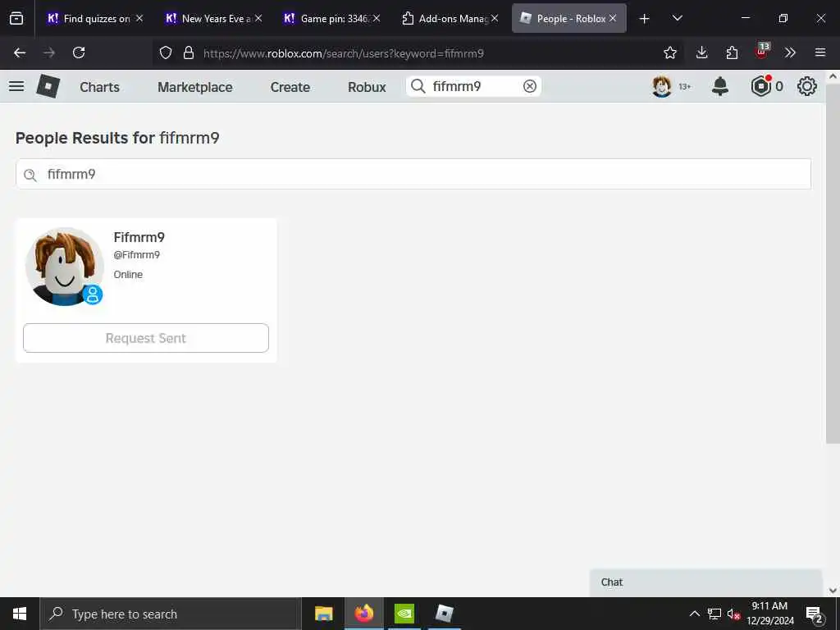Open a new browser tab
840x630 pixels.
[x=644, y=19]
